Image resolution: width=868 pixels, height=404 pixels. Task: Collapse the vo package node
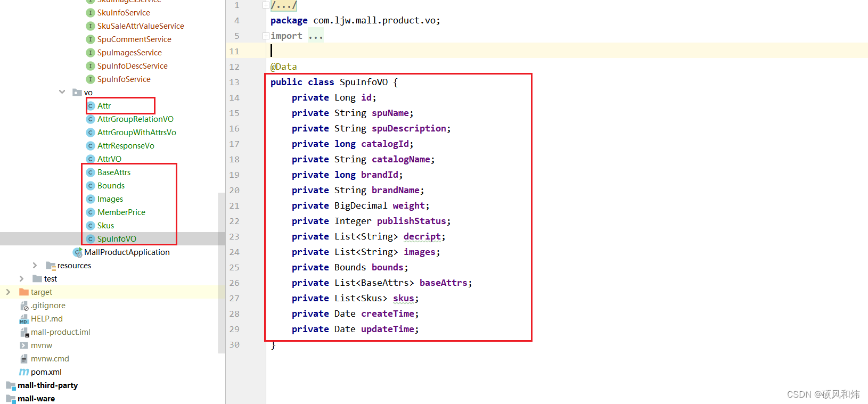pos(62,92)
